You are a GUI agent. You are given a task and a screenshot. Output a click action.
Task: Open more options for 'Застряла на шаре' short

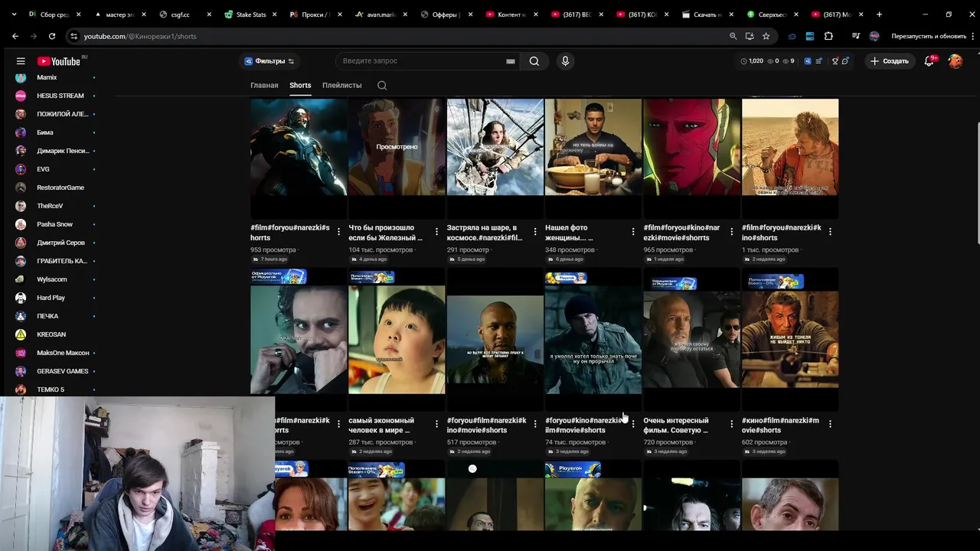pyautogui.click(x=534, y=231)
